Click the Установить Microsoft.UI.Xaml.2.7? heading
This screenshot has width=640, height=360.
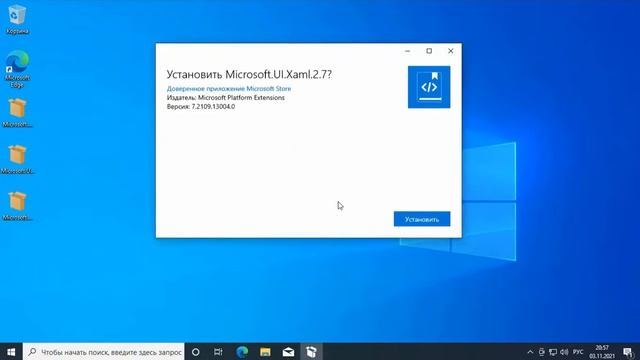tap(249, 74)
